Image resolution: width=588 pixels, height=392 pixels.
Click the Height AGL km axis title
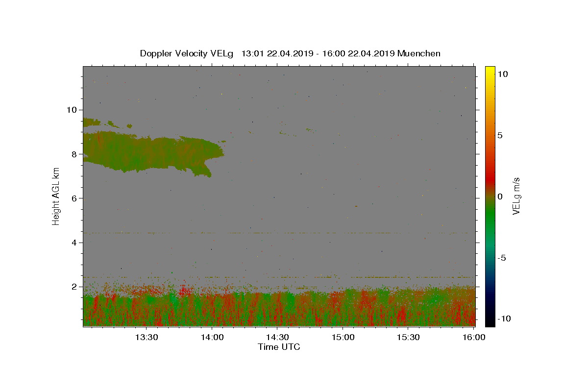tap(56, 196)
